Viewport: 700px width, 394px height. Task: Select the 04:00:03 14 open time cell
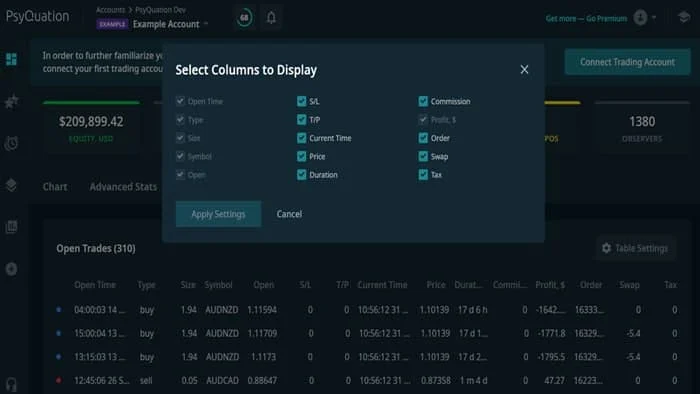(100, 310)
